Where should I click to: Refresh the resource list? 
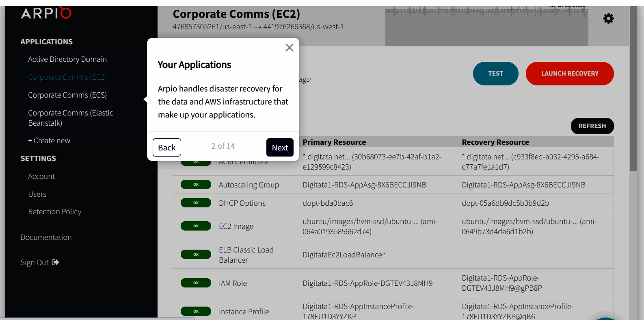pos(592,126)
